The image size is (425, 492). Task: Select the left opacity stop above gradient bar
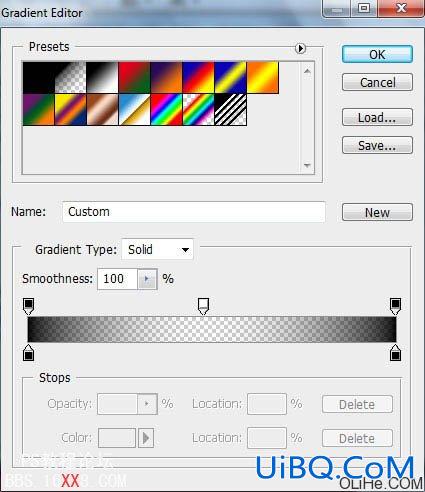point(29,306)
